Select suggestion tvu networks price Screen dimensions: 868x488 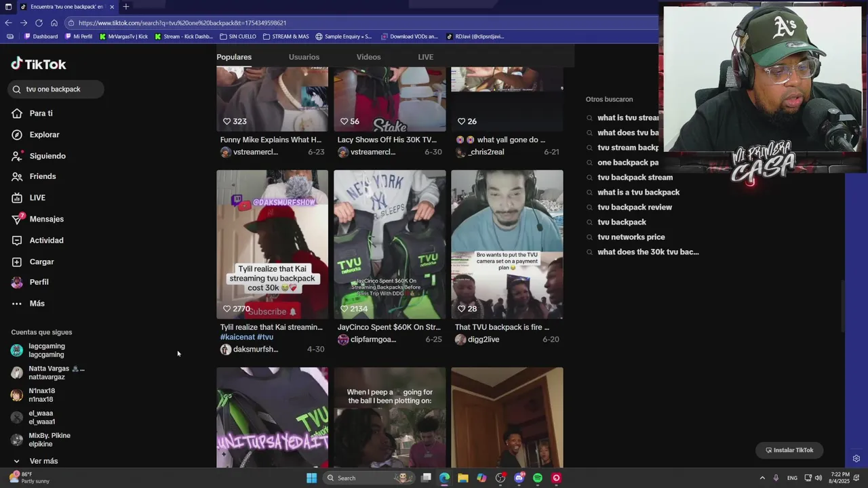point(631,237)
